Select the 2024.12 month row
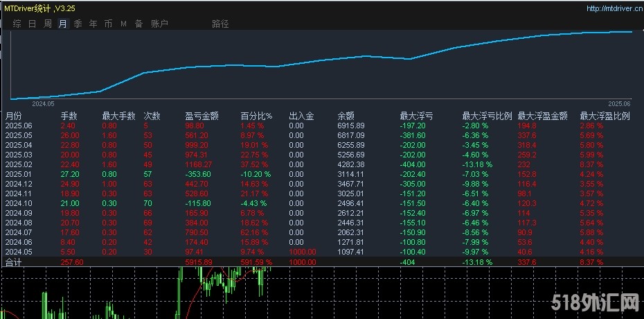 click(x=322, y=184)
